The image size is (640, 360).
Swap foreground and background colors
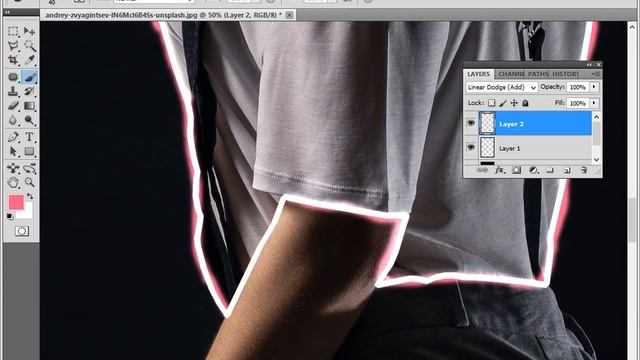[30, 197]
